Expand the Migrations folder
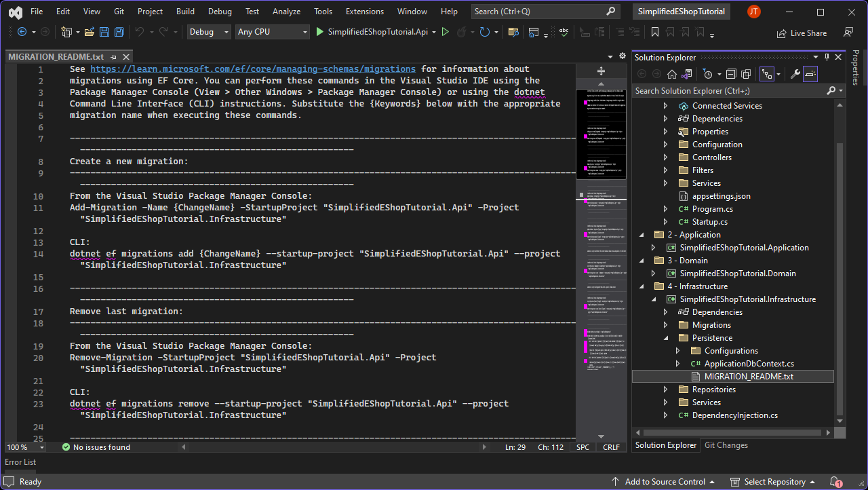868x490 pixels. tap(665, 325)
